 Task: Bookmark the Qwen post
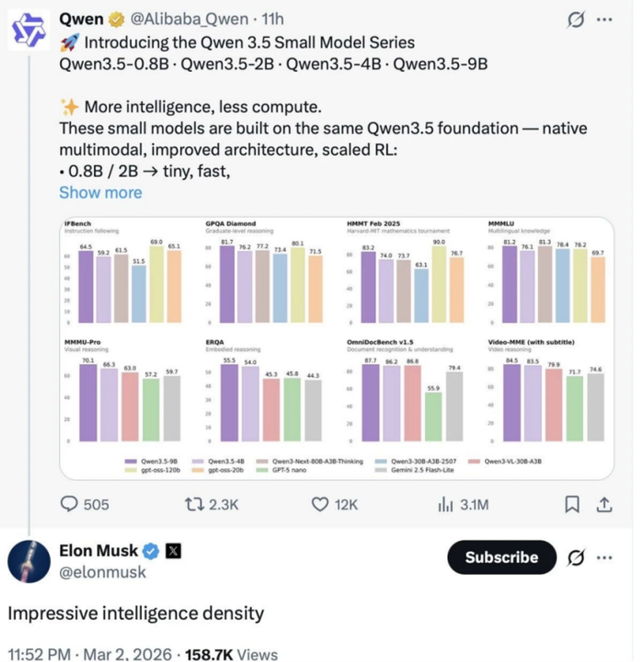coord(571,504)
